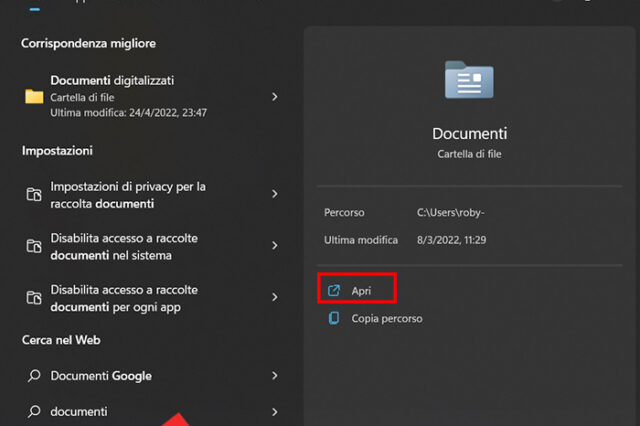Expand the Documenti digitalizzati result chevron
This screenshot has height=426, width=640.
[x=274, y=97]
